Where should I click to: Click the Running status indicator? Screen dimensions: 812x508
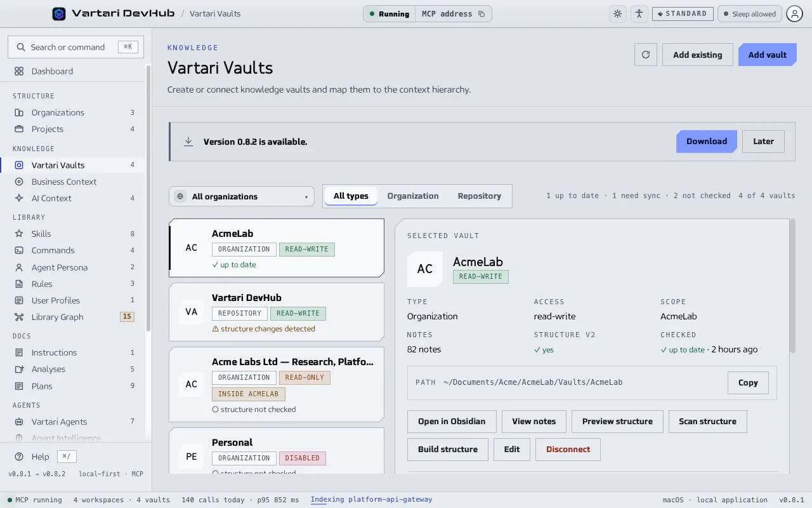390,14
